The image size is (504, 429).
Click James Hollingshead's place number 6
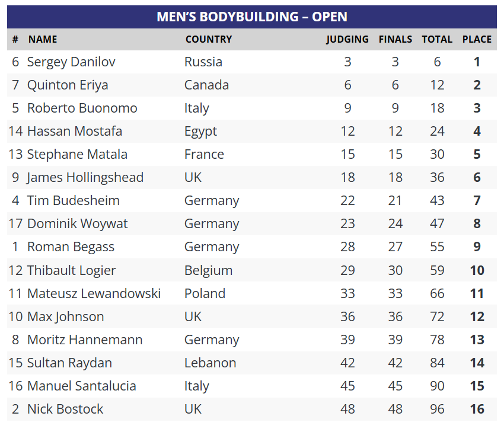pyautogui.click(x=477, y=178)
